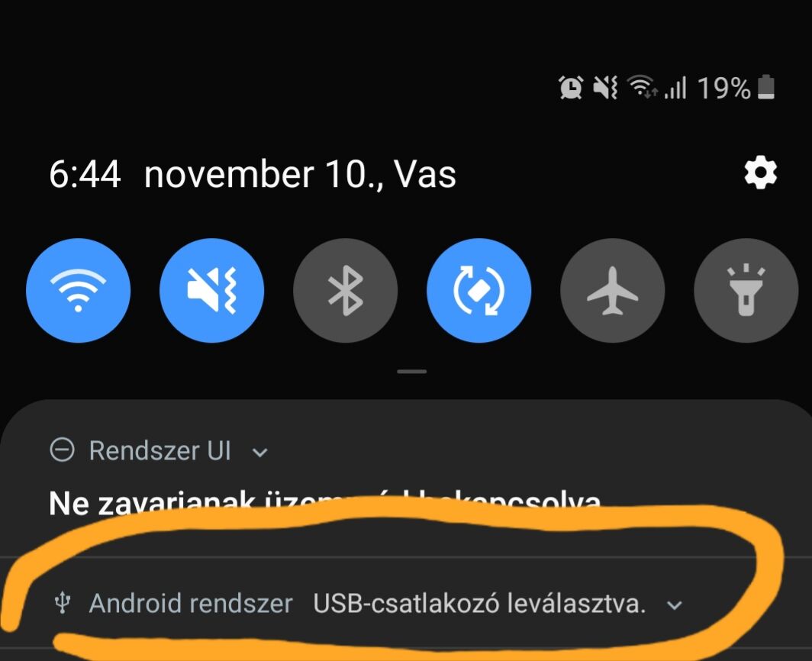Screen dimensions: 812x661
Task: Enable Bluetooth quick tile
Action: tap(346, 290)
